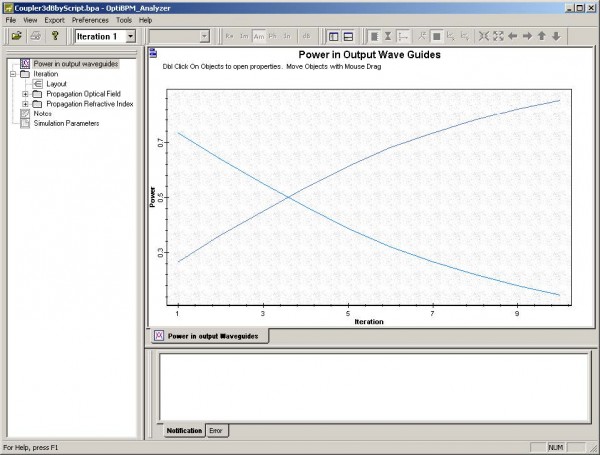Viewport: 600px width, 455px height.
Task: Toggle the Am (amplitude) toolbar button
Action: [259, 36]
